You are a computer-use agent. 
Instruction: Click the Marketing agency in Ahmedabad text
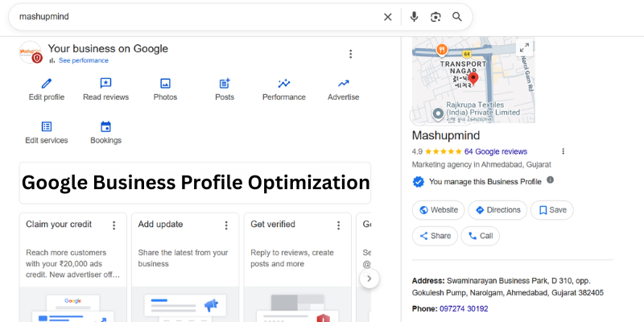[481, 165]
